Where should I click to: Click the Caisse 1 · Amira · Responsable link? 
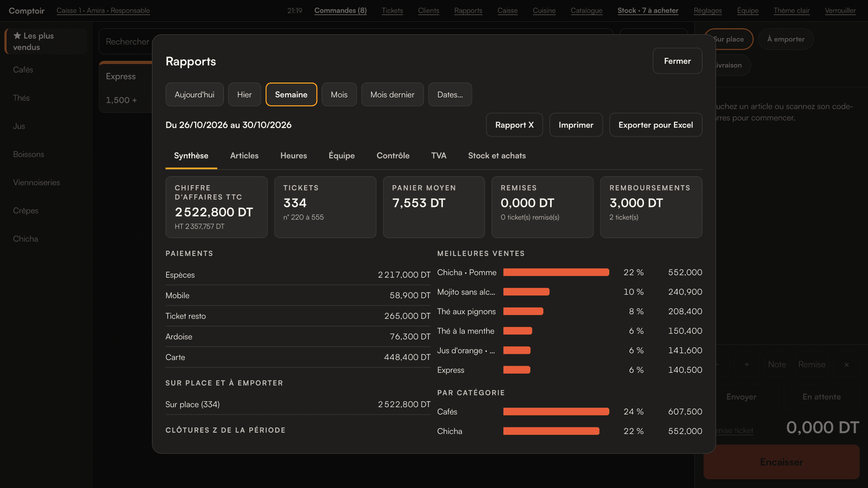coord(103,10)
